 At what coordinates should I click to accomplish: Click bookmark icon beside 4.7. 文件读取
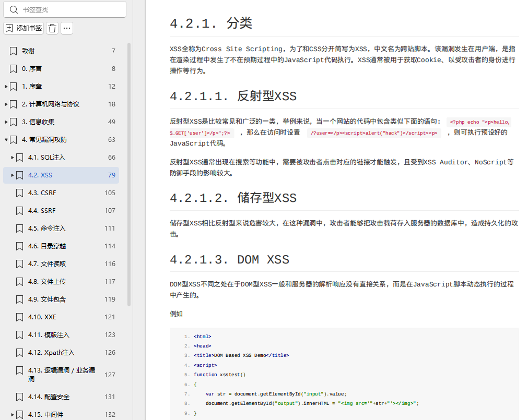click(x=19, y=264)
